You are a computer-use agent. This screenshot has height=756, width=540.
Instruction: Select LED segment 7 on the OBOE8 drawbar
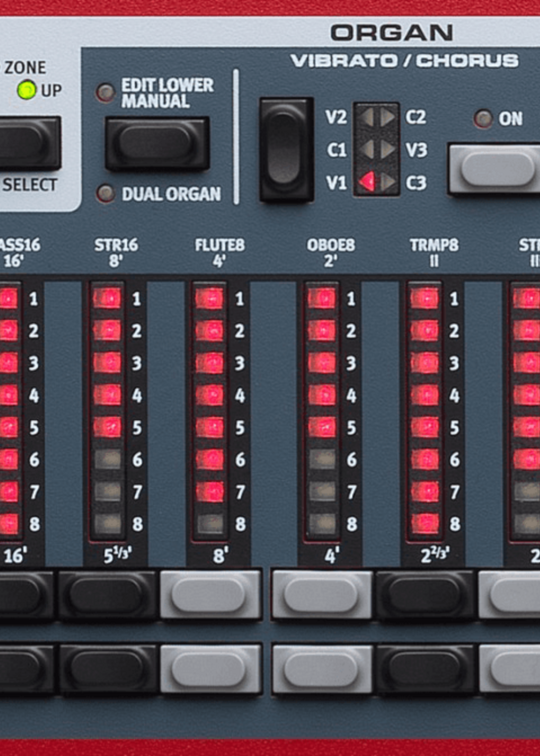point(322,491)
